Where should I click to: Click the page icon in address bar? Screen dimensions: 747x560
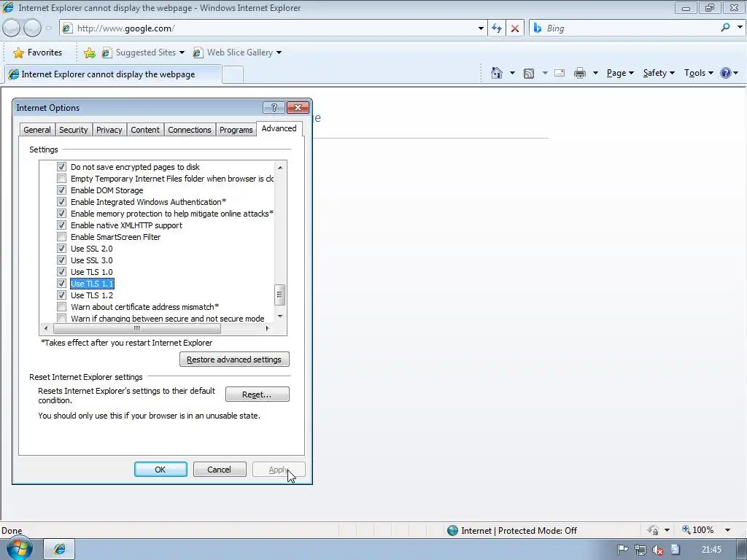(x=67, y=28)
